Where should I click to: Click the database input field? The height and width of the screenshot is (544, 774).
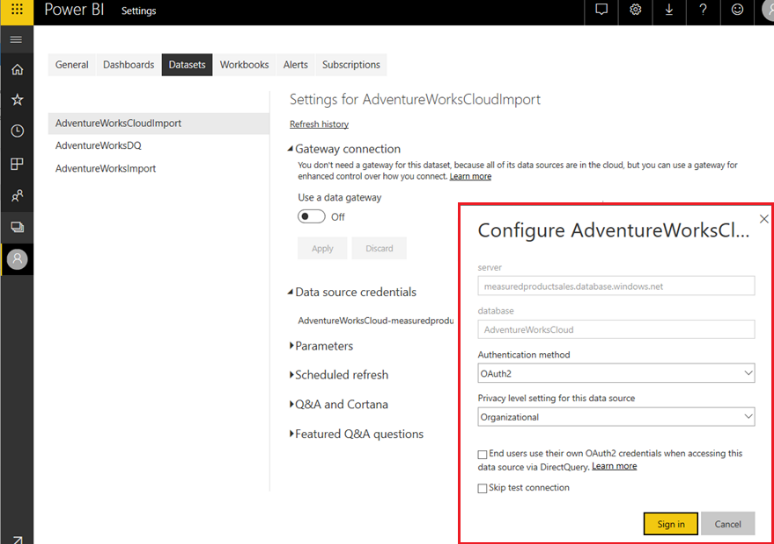pyautogui.click(x=616, y=329)
